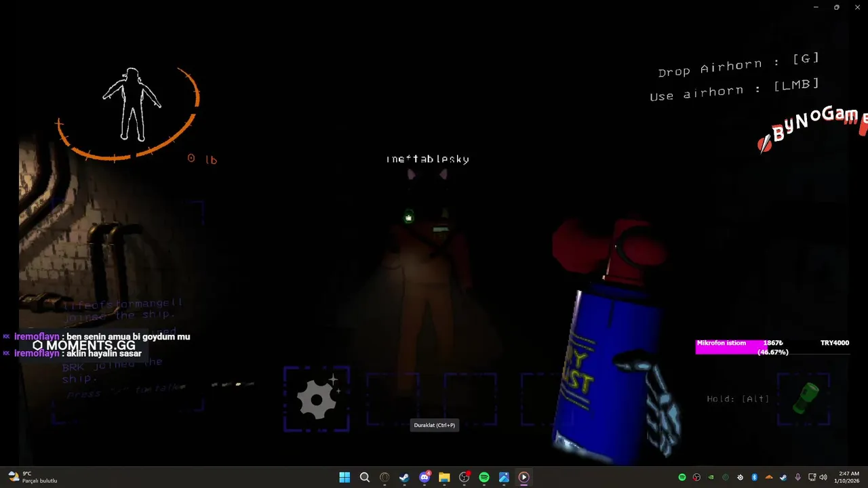Click the "Use airhorn : [LMB]" hint
The width and height of the screenshot is (868, 488).
(734, 90)
